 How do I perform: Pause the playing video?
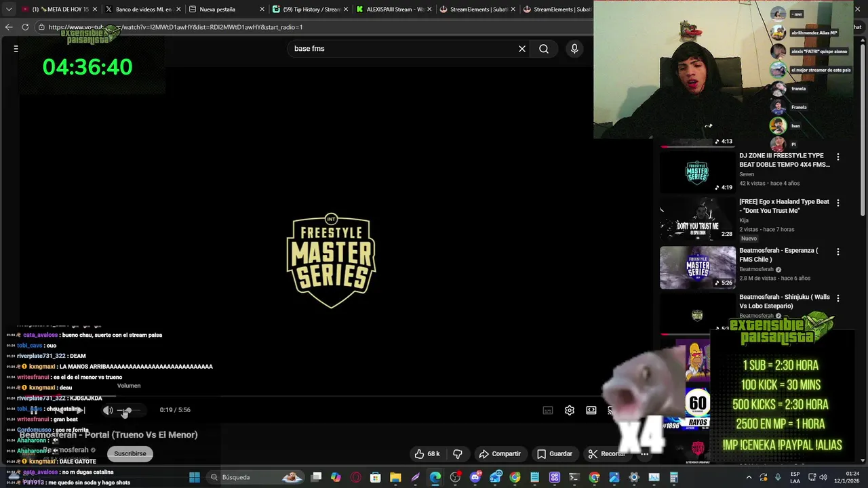tap(34, 410)
